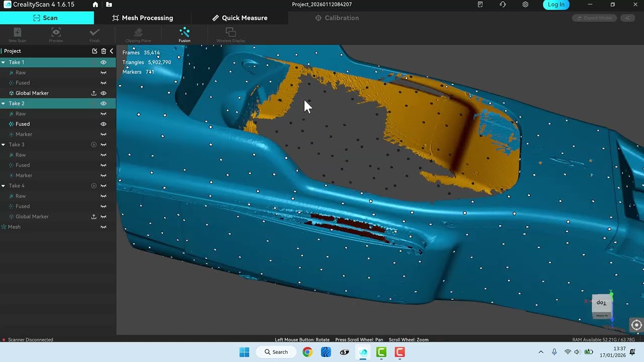This screenshot has width=644, height=362.
Task: Open Wireless Display
Action: click(231, 35)
